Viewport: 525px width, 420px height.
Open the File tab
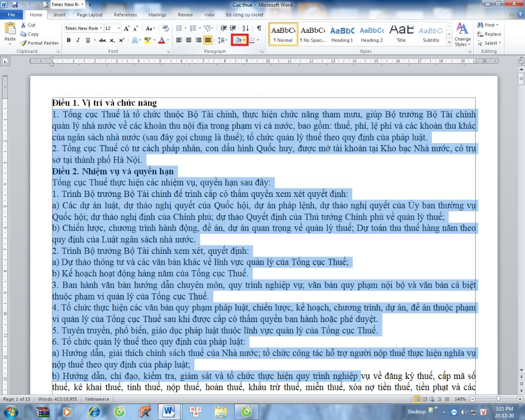click(x=11, y=15)
